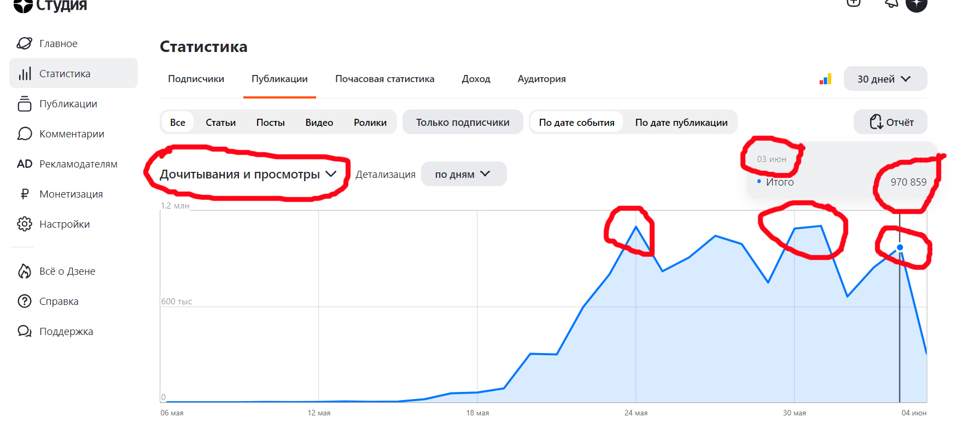
Task: Click the 03 июн data point on chart
Action: pos(900,247)
